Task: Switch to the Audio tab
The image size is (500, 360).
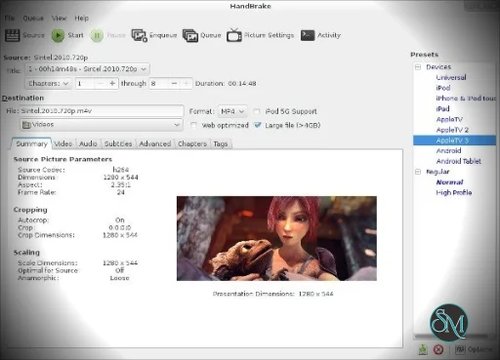Action: coord(88,144)
